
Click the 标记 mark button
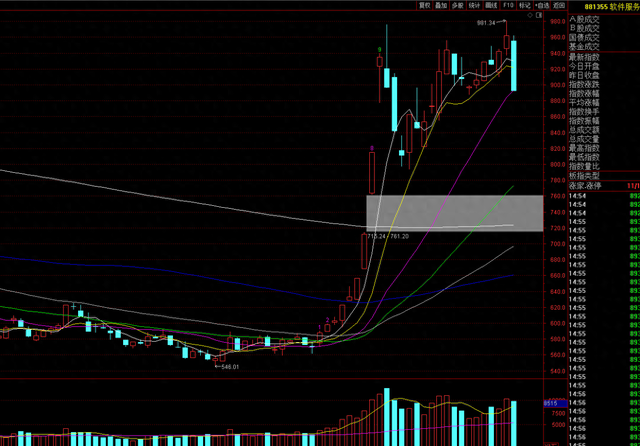[524, 5]
